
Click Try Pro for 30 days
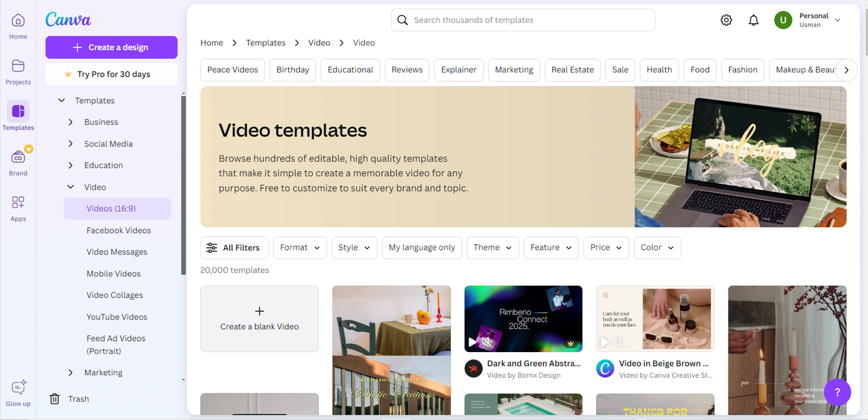point(111,75)
